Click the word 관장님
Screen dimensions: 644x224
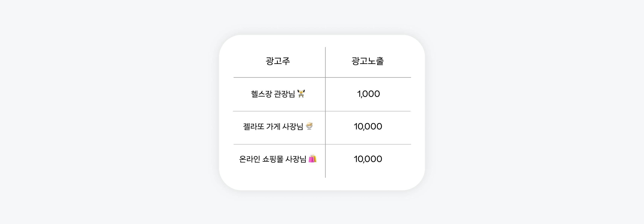tap(284, 94)
